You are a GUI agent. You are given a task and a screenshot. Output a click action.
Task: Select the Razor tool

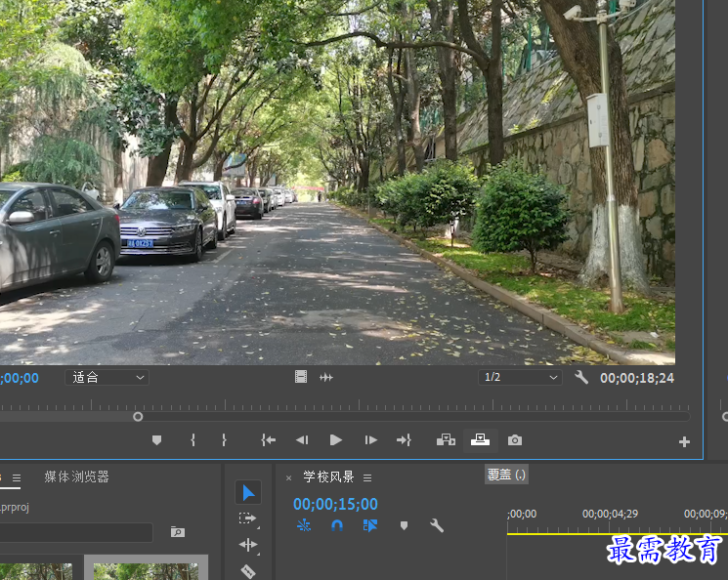click(248, 570)
